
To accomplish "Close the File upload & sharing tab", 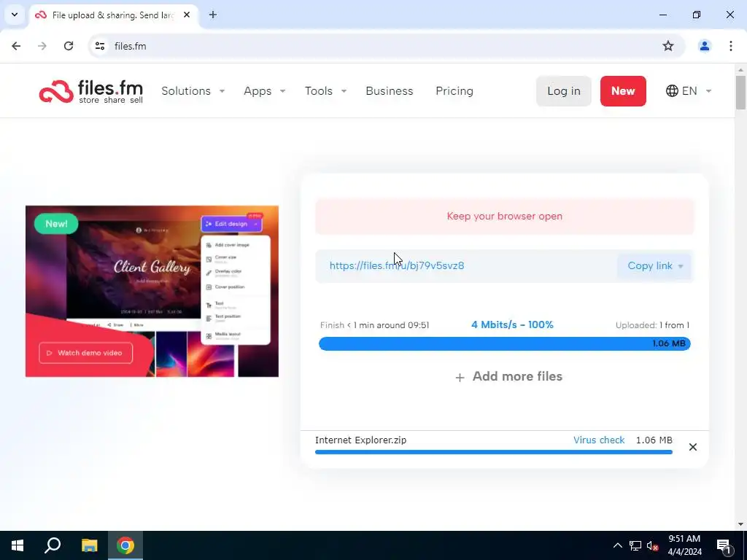I will pyautogui.click(x=187, y=15).
